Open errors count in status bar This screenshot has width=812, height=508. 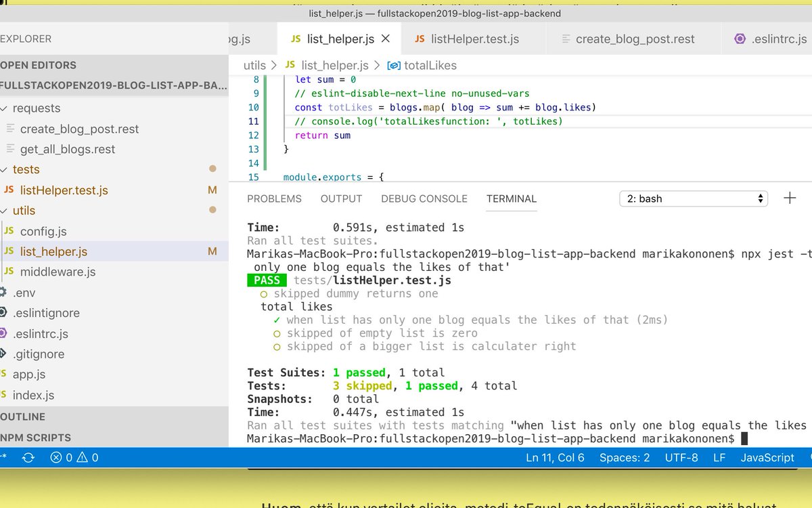[62, 458]
